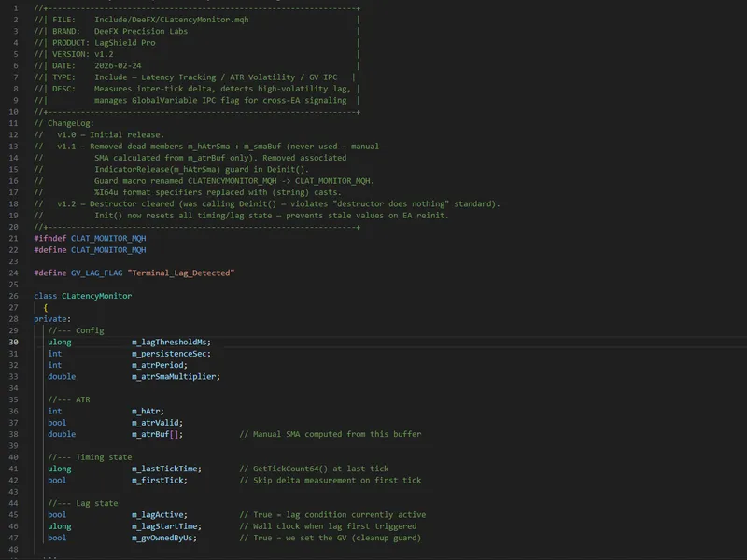Click the 'ulong' type before m_lagThresholdMs
Screen dimensions: 747x560
point(60,342)
